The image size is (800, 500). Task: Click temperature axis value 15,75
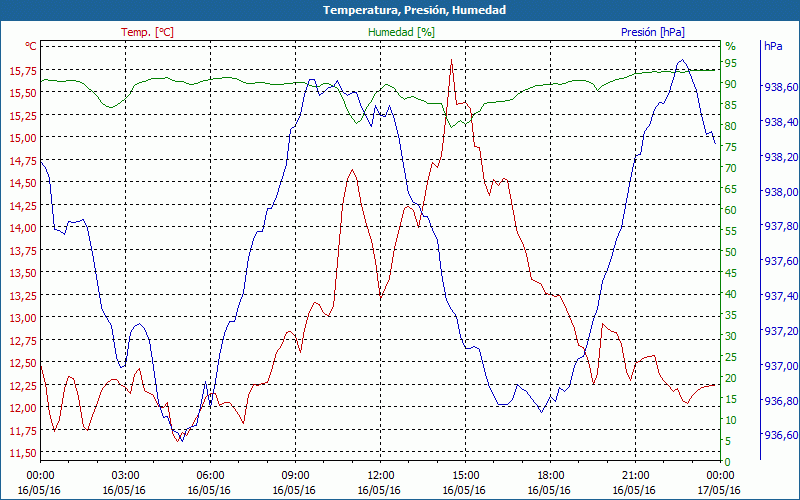pos(23,70)
